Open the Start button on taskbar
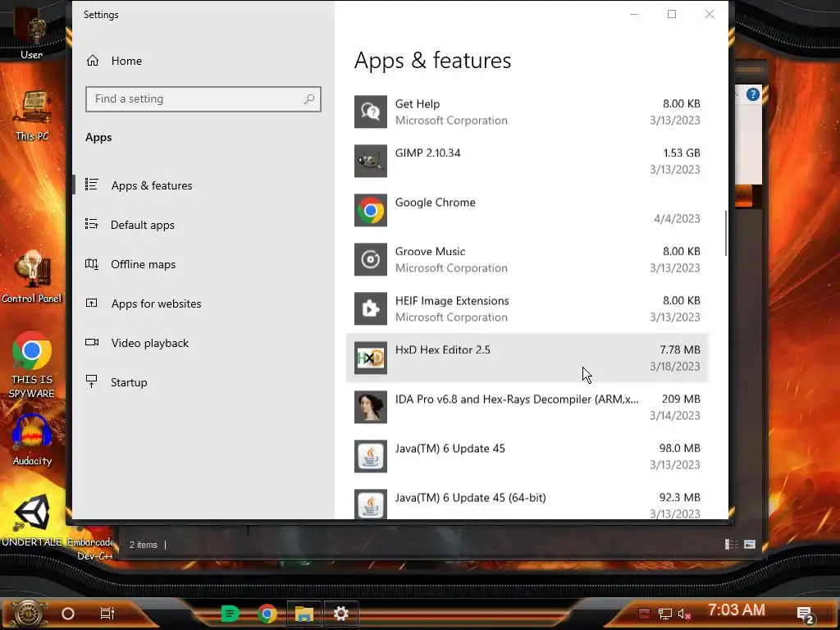 tap(29, 614)
